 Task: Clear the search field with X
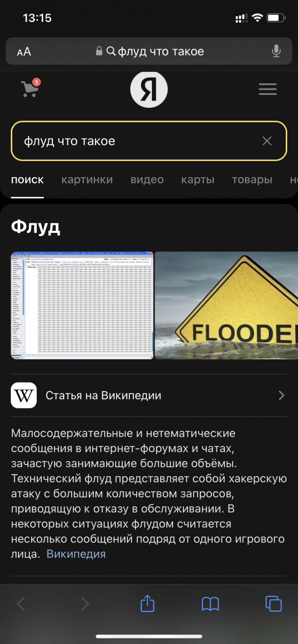pos(267,141)
